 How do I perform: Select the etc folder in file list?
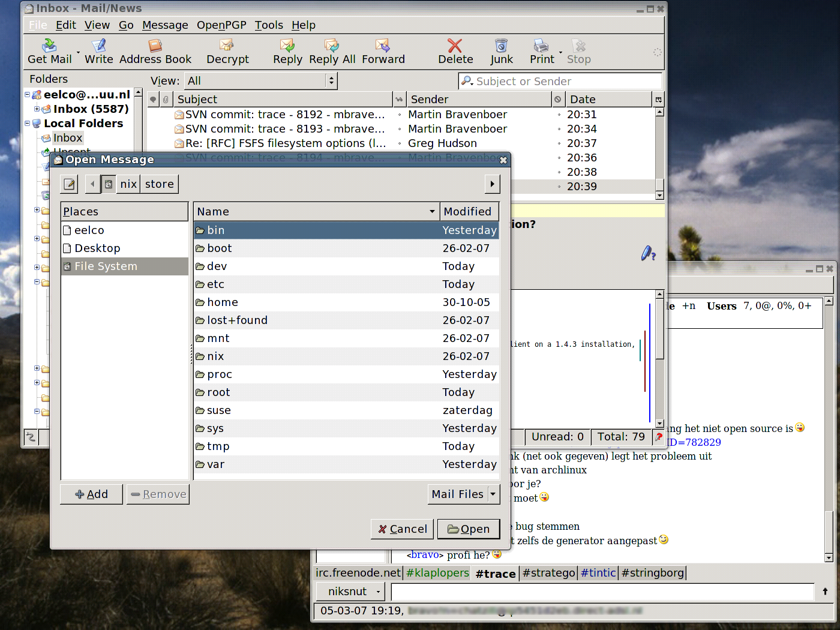click(x=216, y=284)
